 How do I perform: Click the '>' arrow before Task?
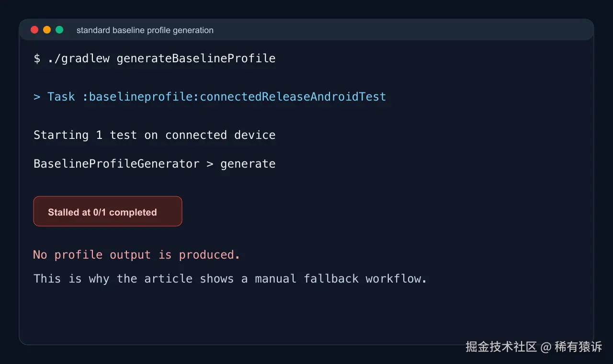(37, 97)
